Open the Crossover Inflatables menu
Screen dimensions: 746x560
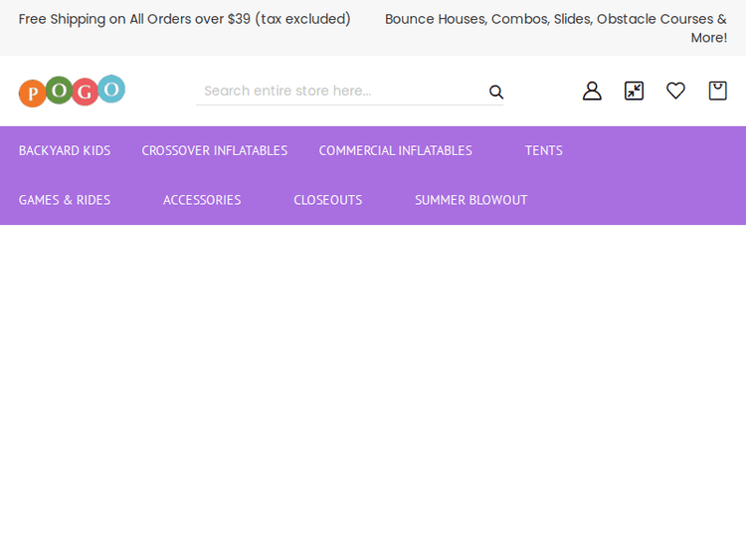[x=214, y=150]
